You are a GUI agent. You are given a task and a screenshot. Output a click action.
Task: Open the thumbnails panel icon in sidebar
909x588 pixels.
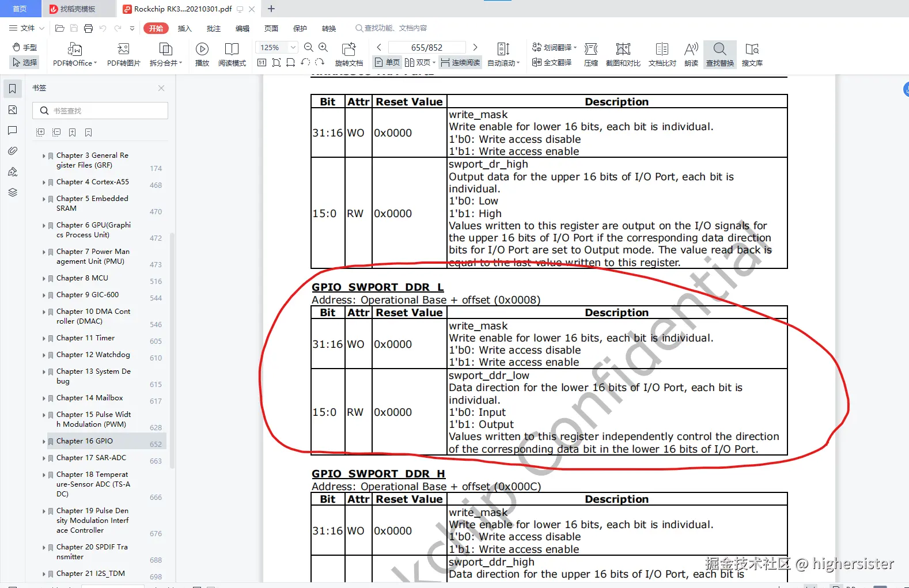tap(13, 109)
